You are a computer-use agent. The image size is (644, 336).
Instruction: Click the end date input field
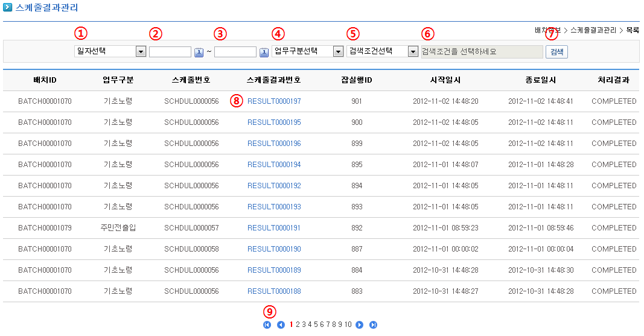pyautogui.click(x=235, y=52)
